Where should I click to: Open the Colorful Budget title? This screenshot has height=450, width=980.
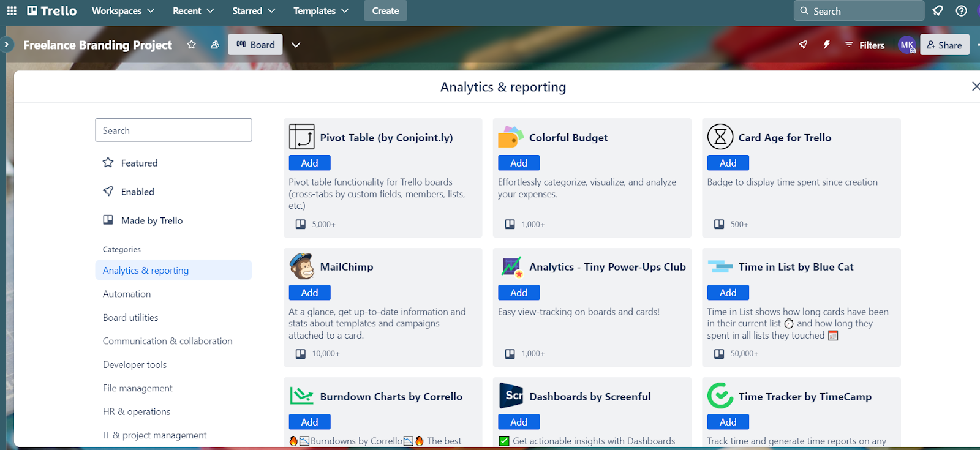(x=568, y=138)
